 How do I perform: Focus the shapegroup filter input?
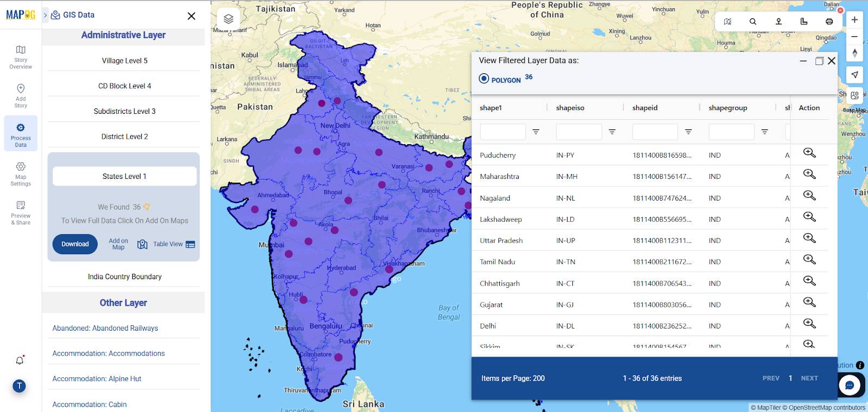pyautogui.click(x=731, y=132)
